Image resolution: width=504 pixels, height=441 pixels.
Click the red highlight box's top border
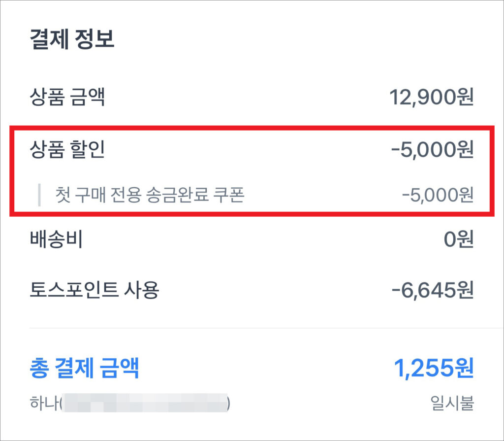(x=252, y=128)
